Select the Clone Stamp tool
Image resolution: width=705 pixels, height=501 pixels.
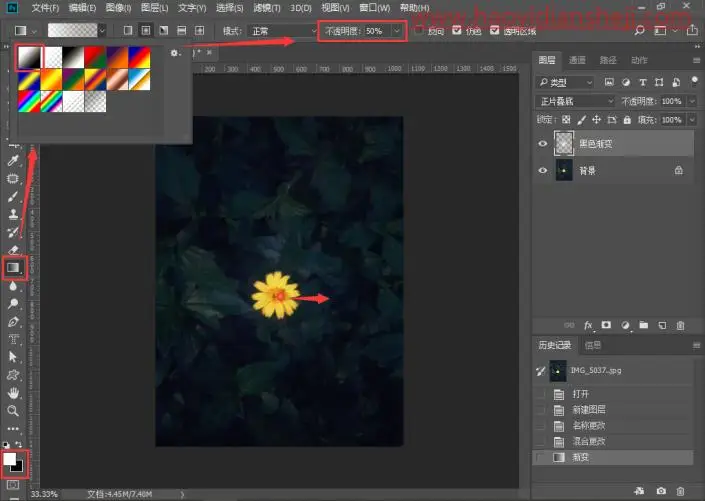coord(13,214)
